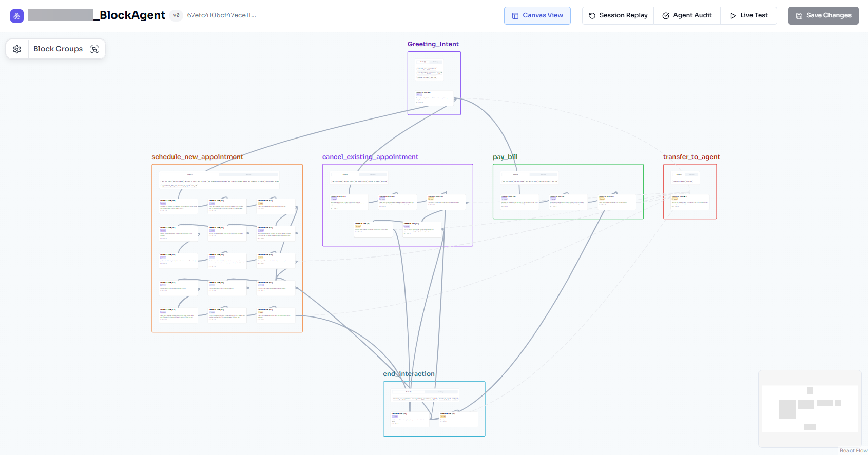Click the Block Groups focus icon

pyautogui.click(x=94, y=49)
